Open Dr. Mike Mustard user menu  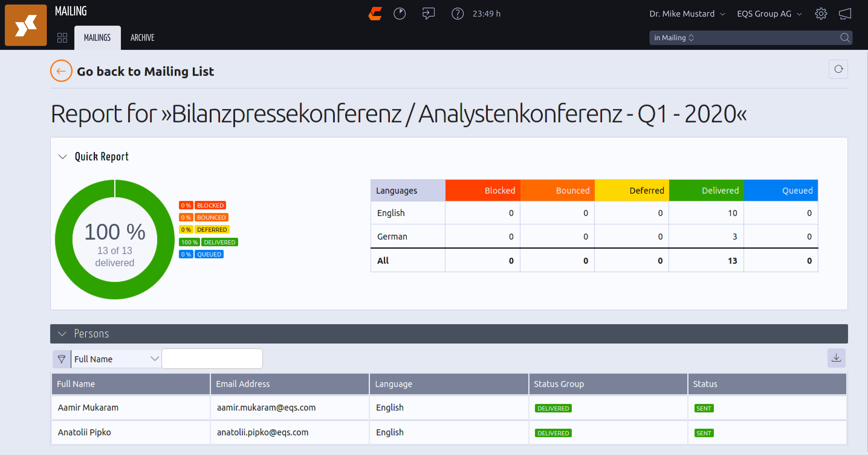click(x=687, y=14)
